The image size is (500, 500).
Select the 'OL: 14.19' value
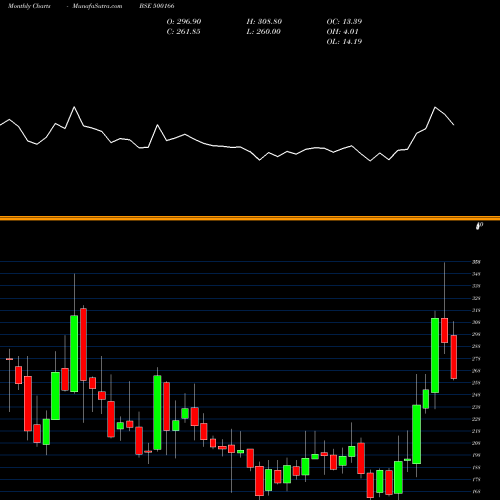point(344,41)
